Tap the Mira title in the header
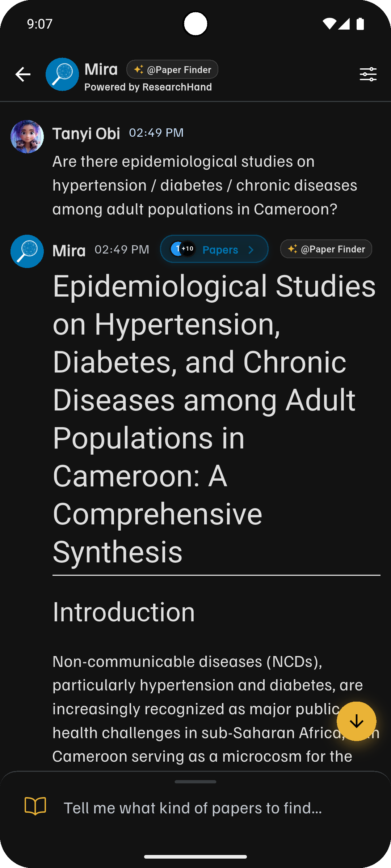Image resolution: width=391 pixels, height=868 pixels. [101, 69]
